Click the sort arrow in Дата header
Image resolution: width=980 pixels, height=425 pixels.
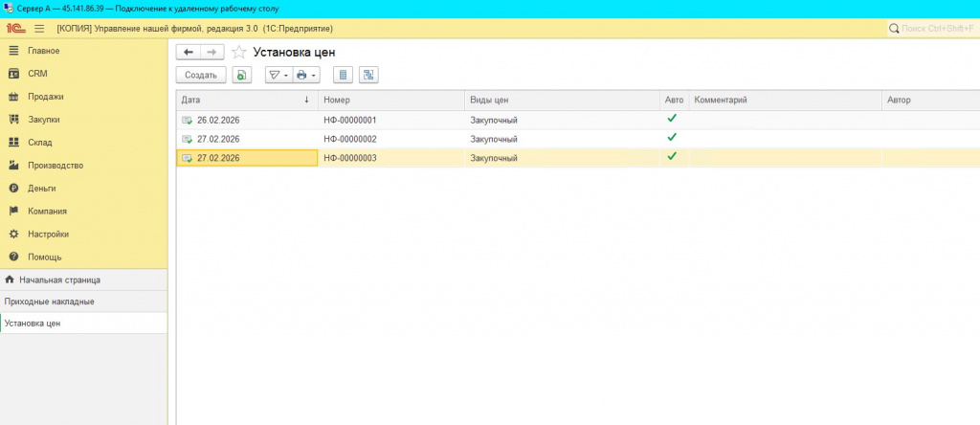(x=306, y=100)
